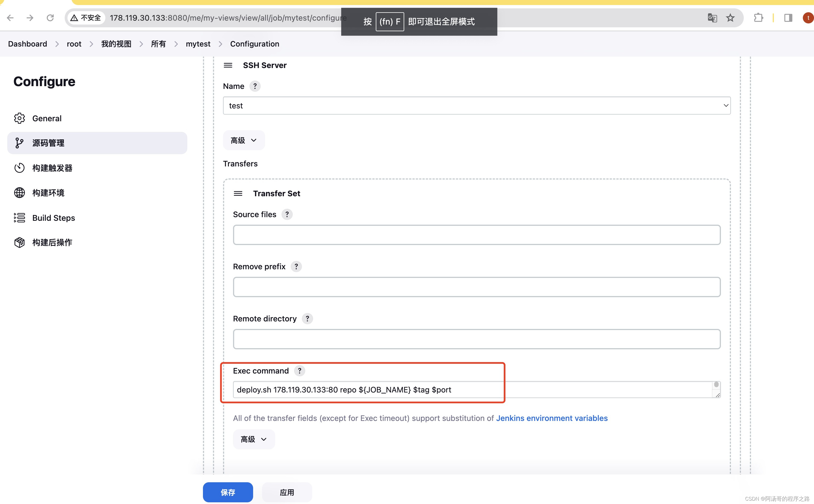Click the 构建后操作 package icon
Image resolution: width=814 pixels, height=504 pixels.
(19, 242)
